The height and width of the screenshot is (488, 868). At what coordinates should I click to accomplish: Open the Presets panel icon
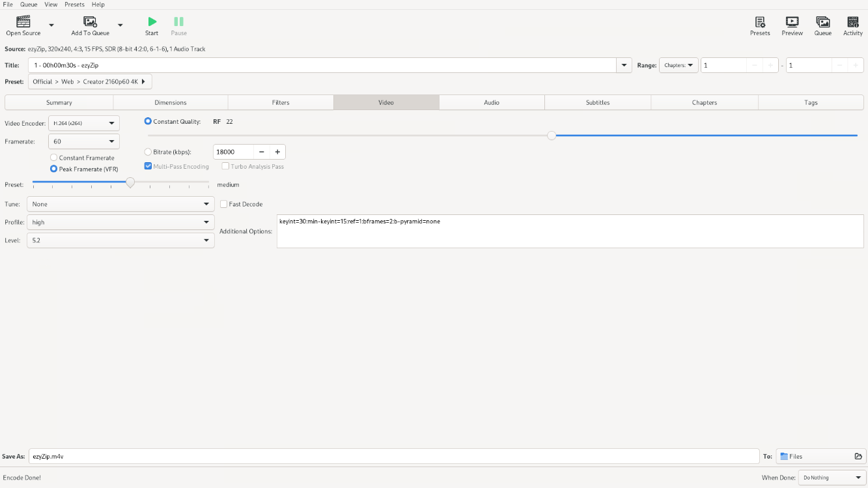[760, 22]
